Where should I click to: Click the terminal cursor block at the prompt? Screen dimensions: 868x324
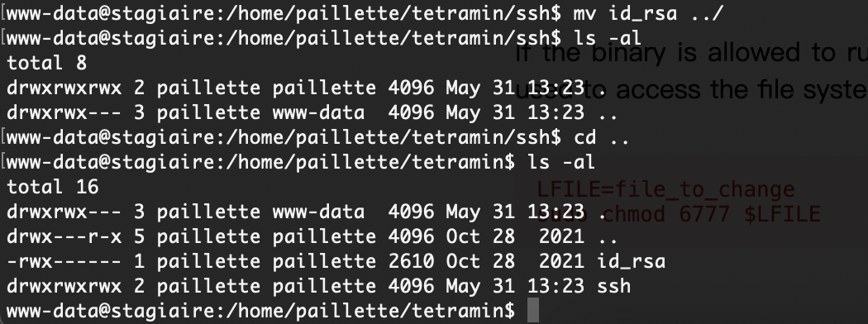532,310
